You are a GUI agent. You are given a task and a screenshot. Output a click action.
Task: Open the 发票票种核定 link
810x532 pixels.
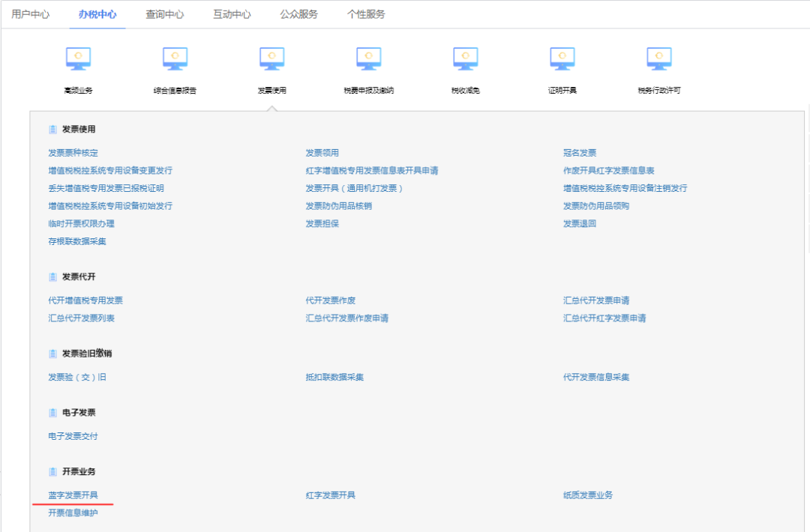coord(73,153)
